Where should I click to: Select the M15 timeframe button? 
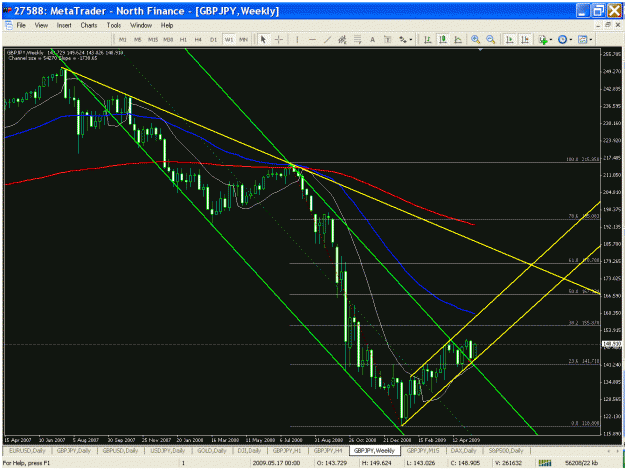(153, 39)
